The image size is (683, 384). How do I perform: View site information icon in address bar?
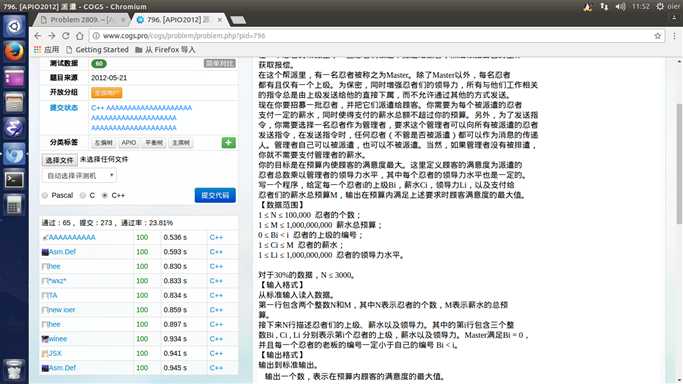click(x=96, y=36)
